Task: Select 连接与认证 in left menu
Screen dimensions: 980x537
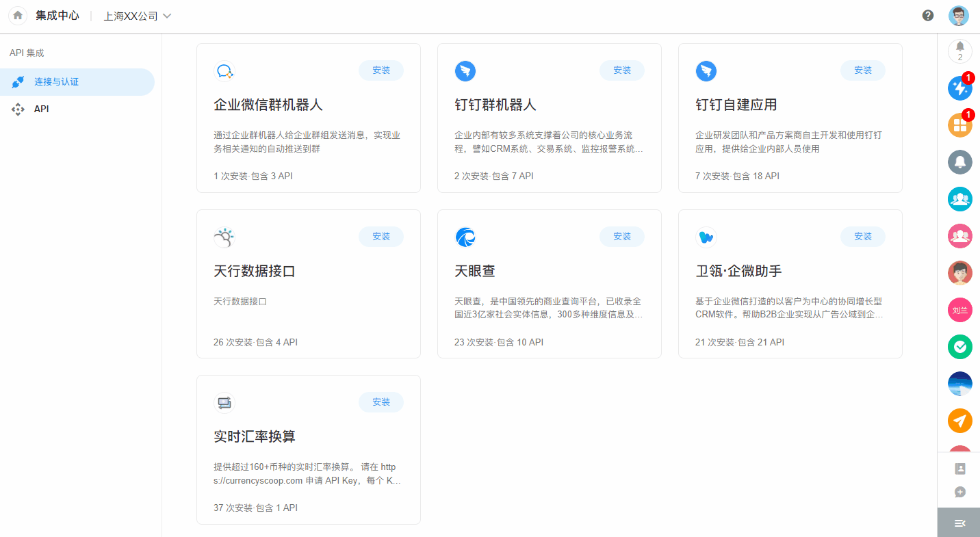Action: pyautogui.click(x=77, y=82)
